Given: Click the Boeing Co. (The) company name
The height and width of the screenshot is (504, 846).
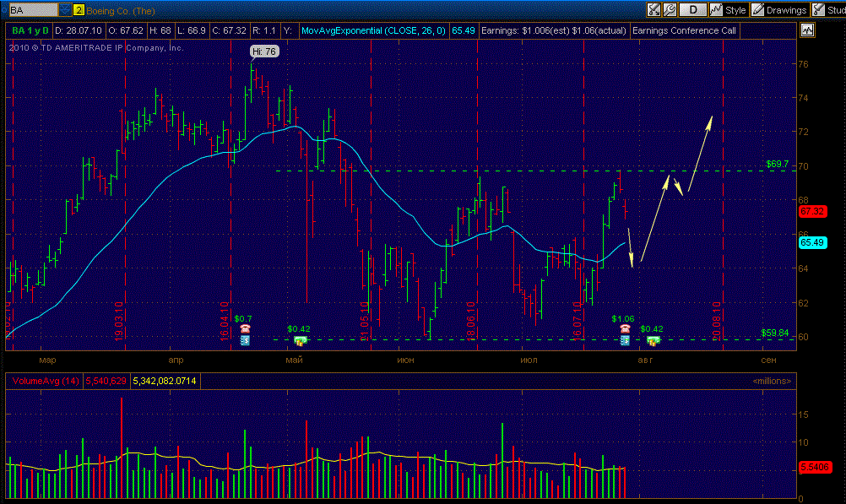Looking at the screenshot, I should [121, 11].
